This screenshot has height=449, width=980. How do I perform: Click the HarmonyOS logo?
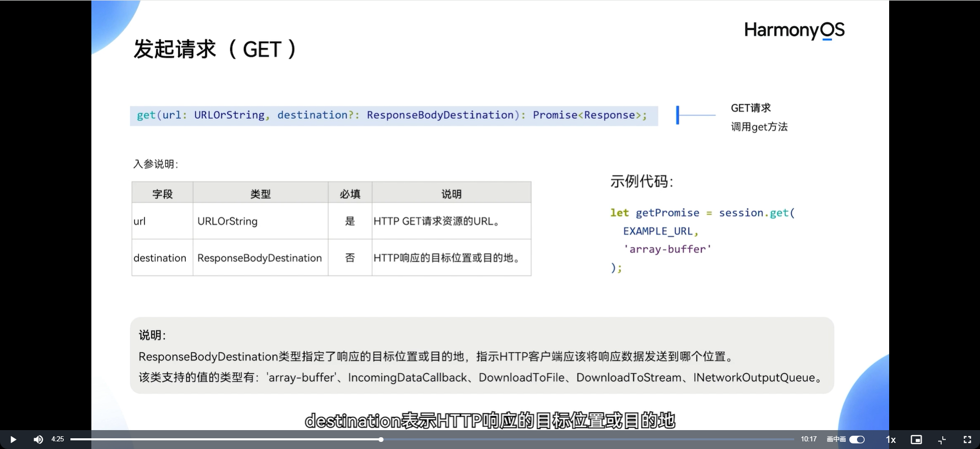pos(794,31)
